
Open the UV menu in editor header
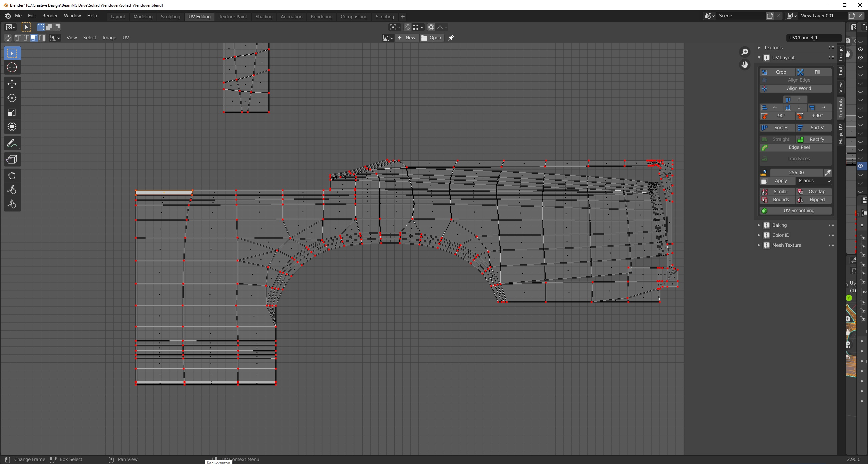[125, 38]
